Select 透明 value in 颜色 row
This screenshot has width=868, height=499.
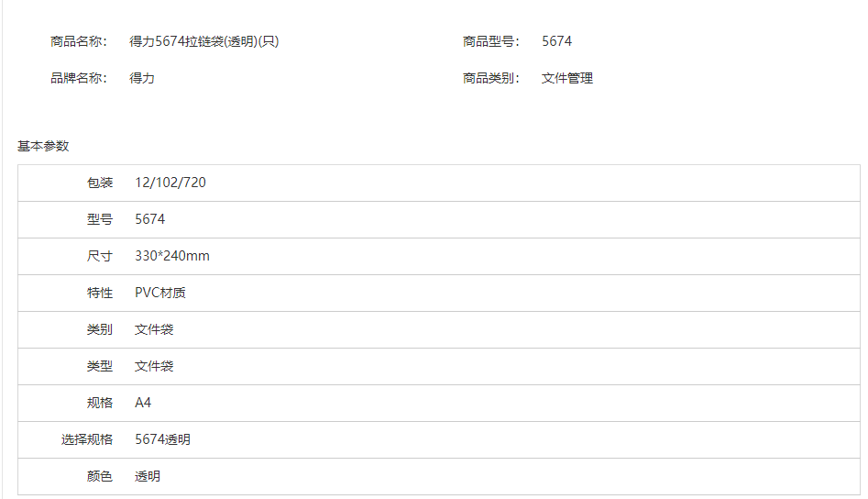(148, 476)
